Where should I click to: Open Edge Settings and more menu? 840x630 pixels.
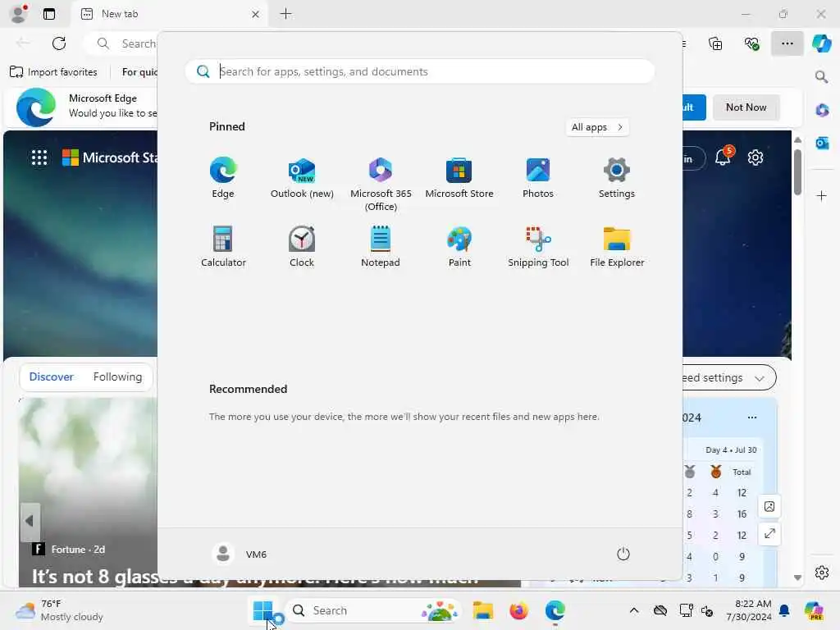pos(787,43)
